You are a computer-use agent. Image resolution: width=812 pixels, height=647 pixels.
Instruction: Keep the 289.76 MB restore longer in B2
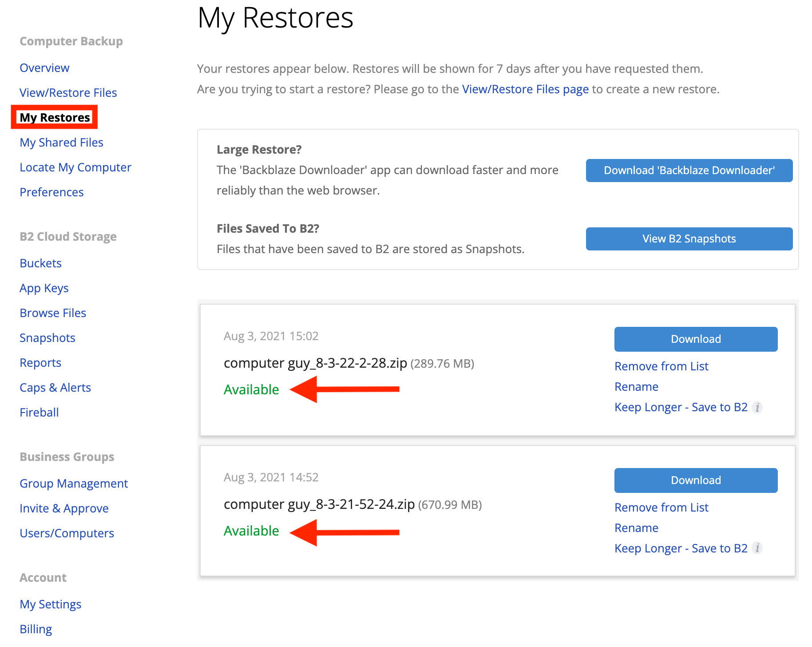pos(681,407)
